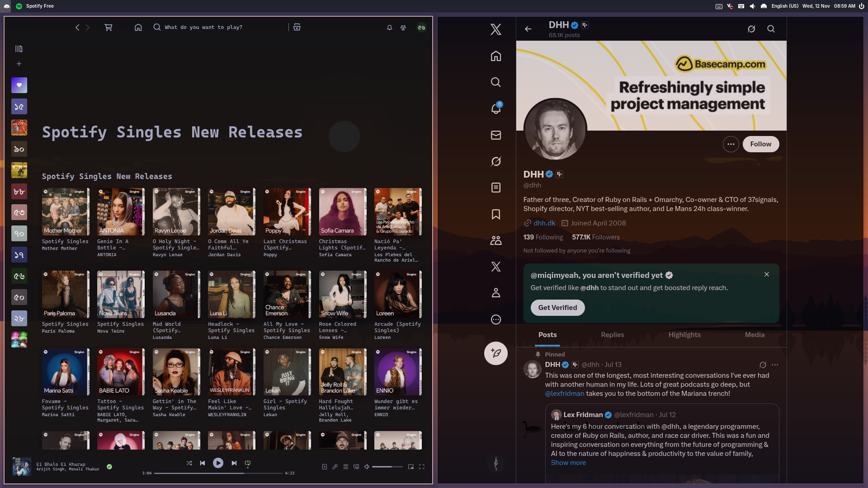Open the Spotify play queue

tap(346, 467)
